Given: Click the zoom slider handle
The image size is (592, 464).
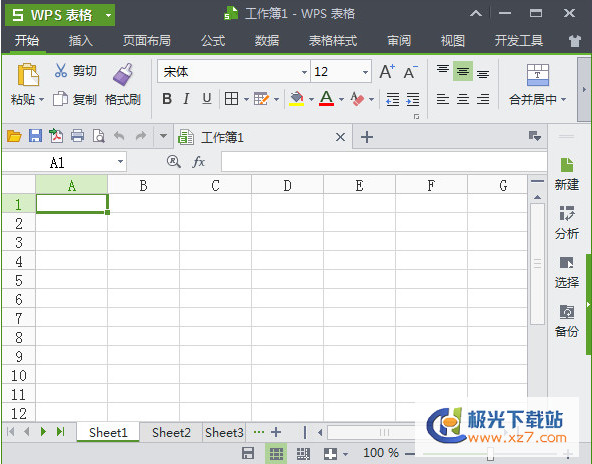Looking at the screenshot, I should pyautogui.click(x=490, y=453).
